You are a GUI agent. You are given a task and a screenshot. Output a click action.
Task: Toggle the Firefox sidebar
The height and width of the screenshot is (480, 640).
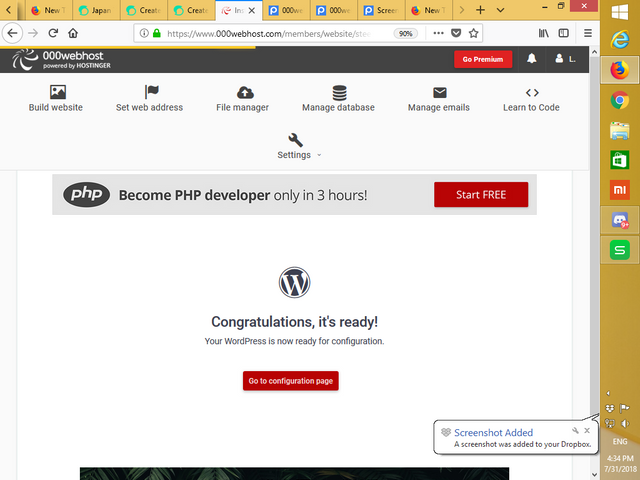click(x=564, y=33)
